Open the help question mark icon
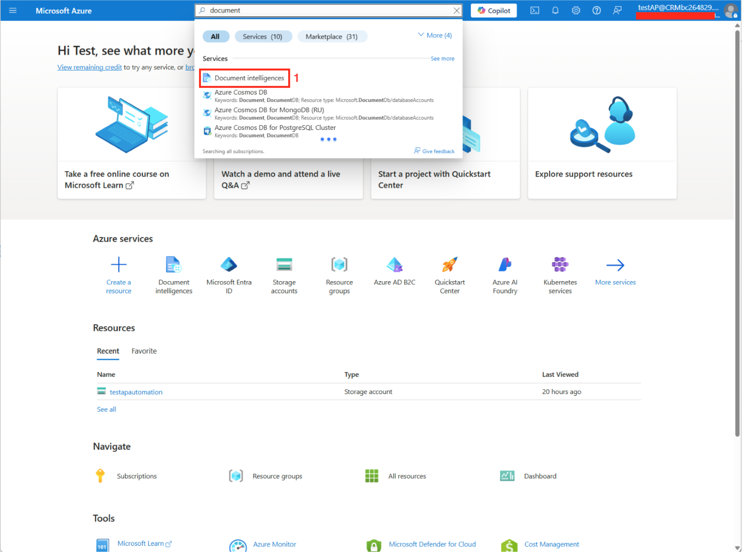 [x=596, y=10]
